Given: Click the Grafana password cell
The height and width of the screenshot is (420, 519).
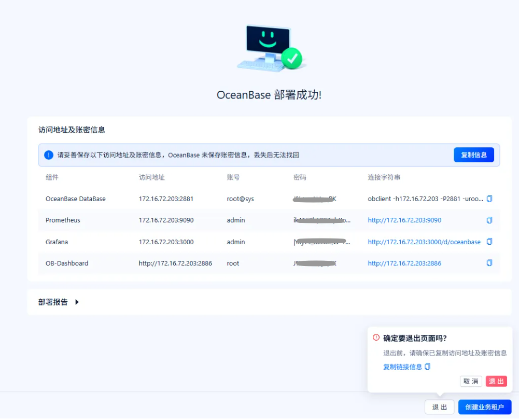Looking at the screenshot, I should coord(322,242).
